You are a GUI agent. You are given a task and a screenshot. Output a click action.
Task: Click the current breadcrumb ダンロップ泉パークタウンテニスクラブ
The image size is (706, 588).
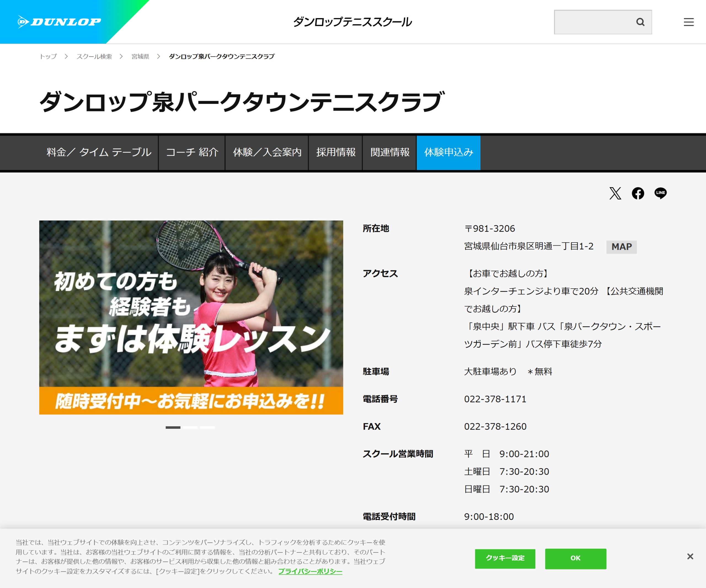[x=221, y=57]
